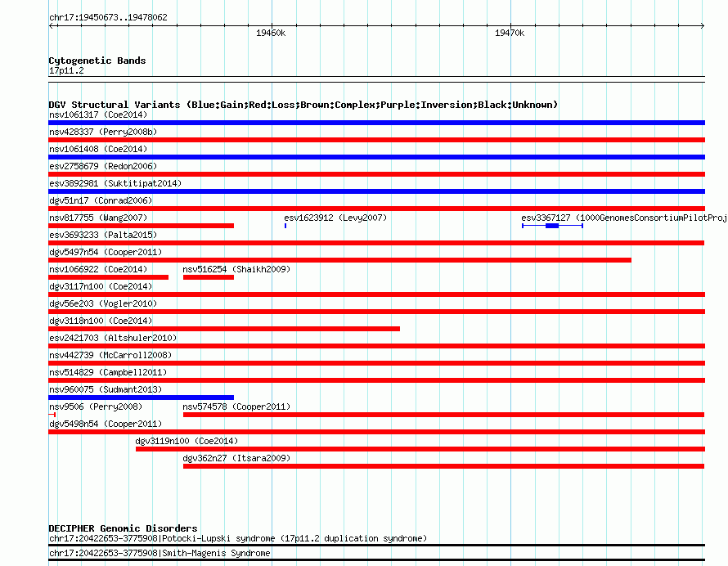This screenshot has height=566, width=728.
Task: Click the nsv514829 (Campbell2011) label
Action: [x=108, y=372]
